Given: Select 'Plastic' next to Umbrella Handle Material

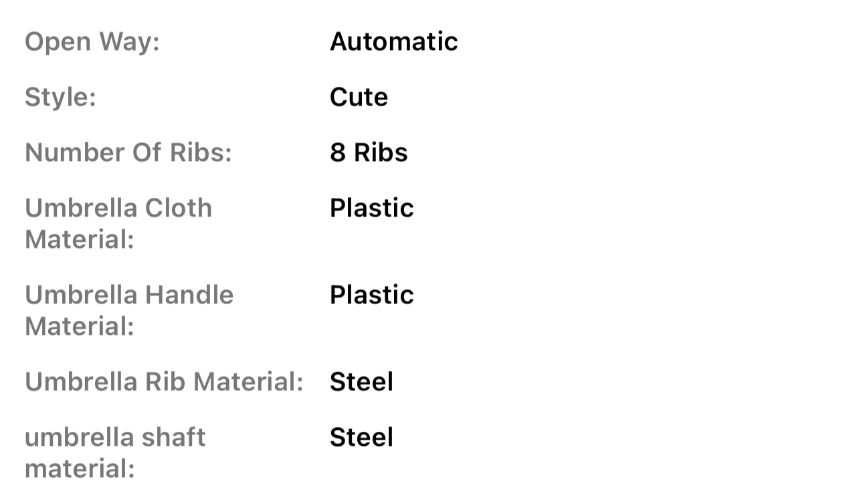Looking at the screenshot, I should point(371,295).
